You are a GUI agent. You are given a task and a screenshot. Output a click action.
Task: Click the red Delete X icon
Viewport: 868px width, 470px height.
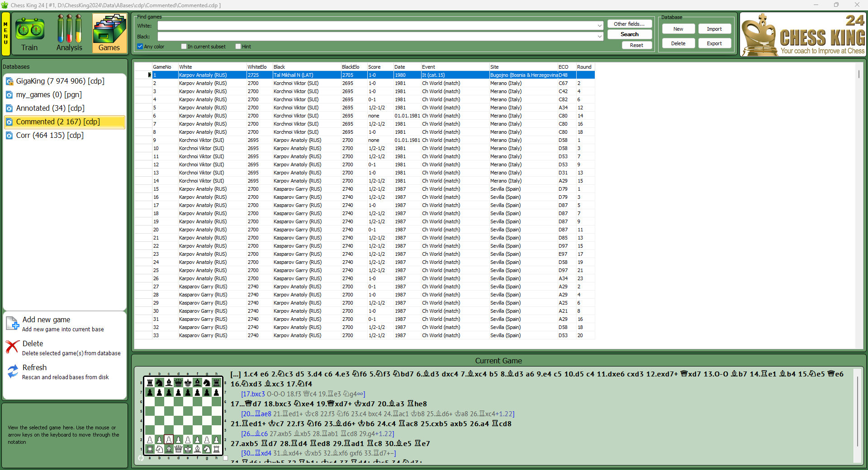(12, 347)
